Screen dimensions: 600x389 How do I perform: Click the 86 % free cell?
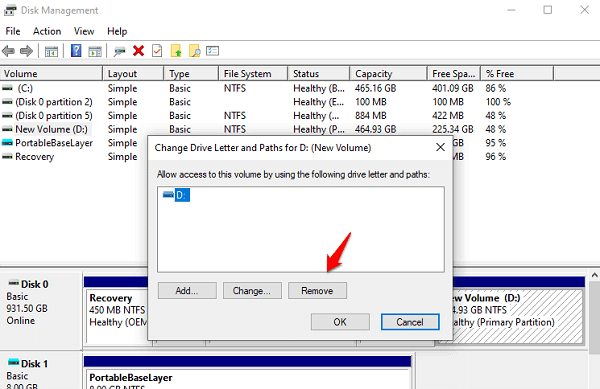click(x=496, y=88)
